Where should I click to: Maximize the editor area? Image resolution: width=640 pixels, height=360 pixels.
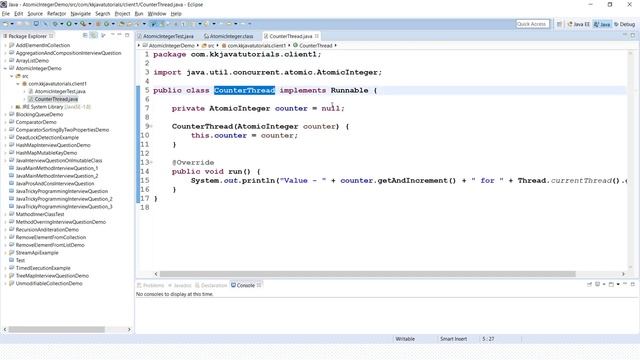633,36
